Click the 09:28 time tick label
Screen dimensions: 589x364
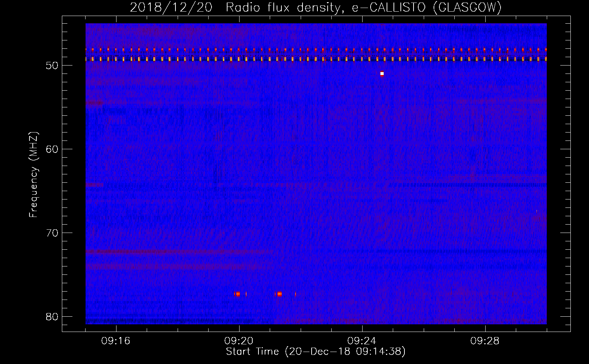tap(485, 341)
